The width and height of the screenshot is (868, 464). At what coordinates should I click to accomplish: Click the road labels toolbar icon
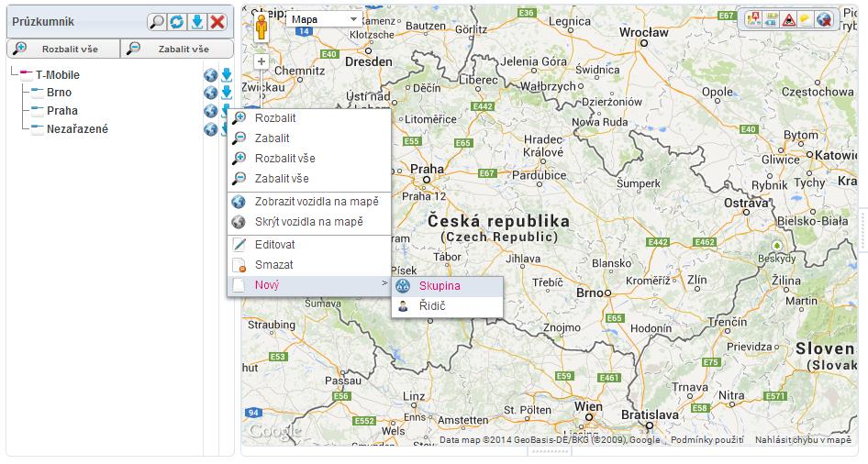pyautogui.click(x=771, y=20)
